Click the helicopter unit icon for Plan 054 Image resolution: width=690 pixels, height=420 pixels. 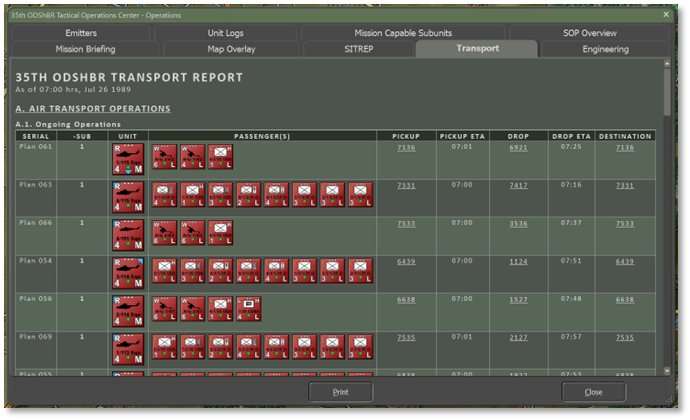(129, 272)
